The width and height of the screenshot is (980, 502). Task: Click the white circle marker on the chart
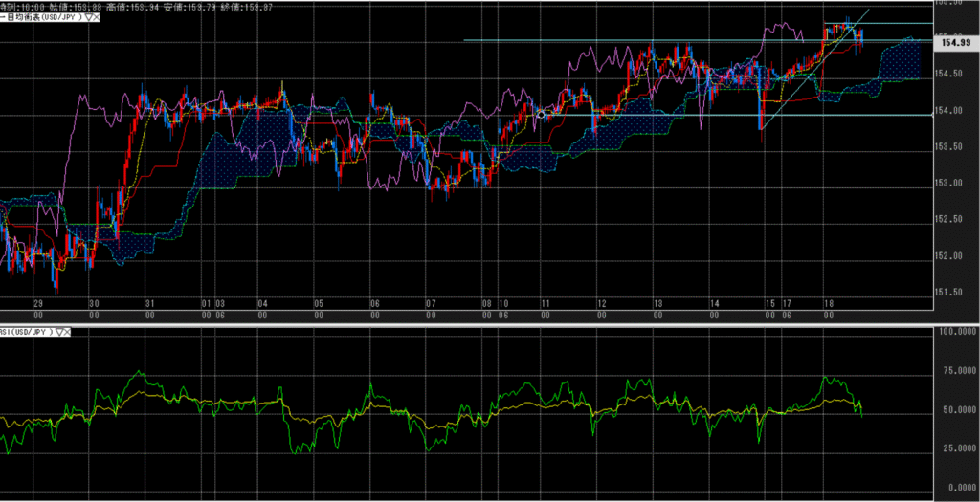point(542,114)
